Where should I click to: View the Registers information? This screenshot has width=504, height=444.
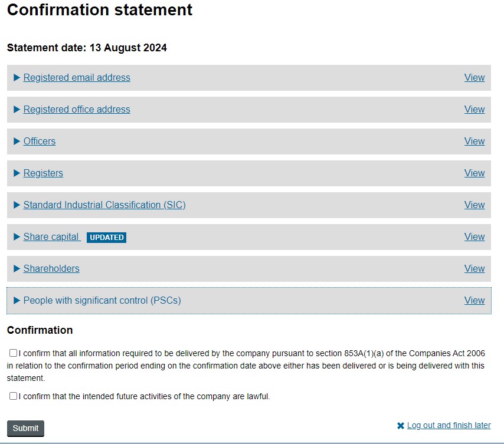tap(474, 173)
